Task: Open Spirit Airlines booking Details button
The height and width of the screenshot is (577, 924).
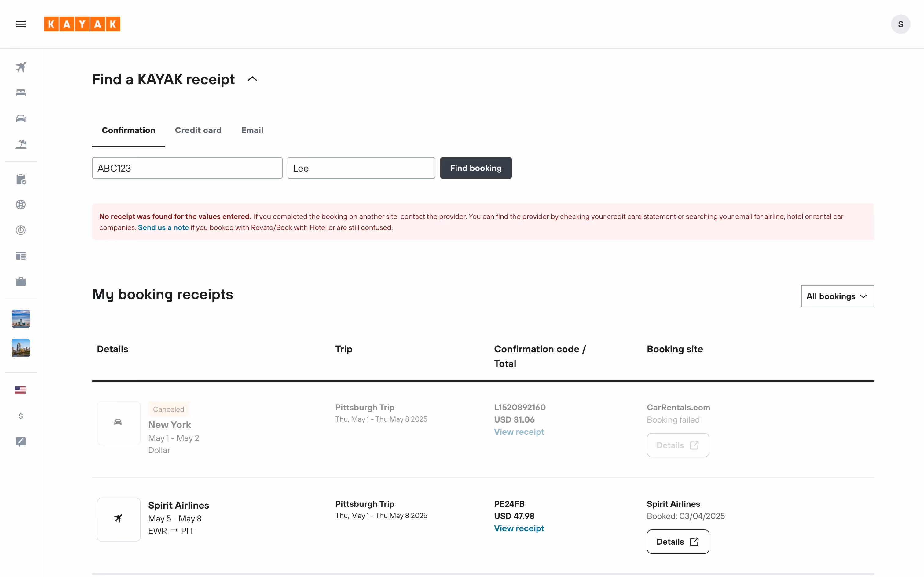Action: point(677,542)
